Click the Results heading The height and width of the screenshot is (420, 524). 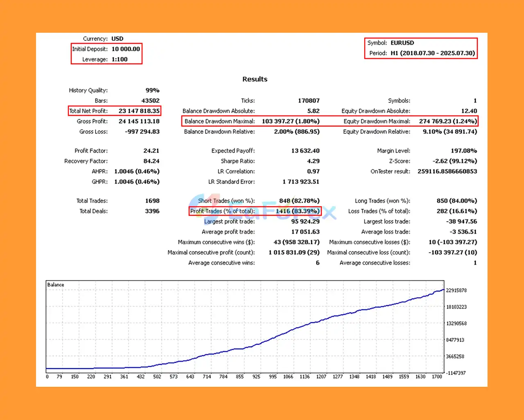[255, 79]
